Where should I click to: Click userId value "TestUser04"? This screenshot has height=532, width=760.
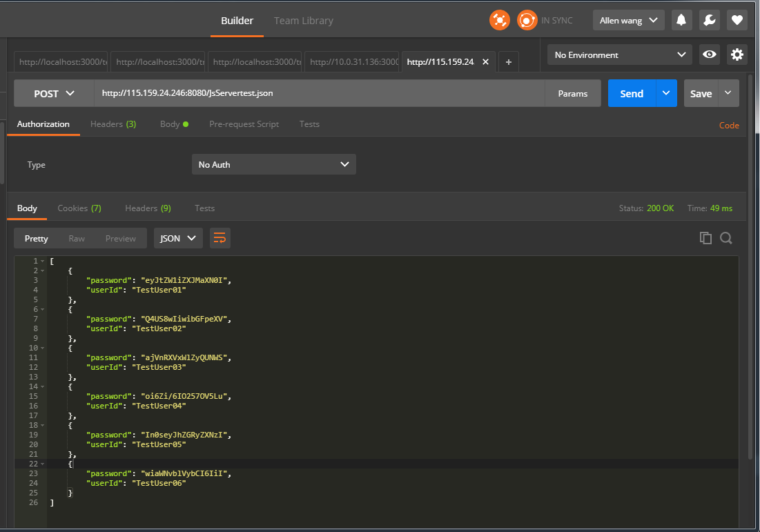pos(159,406)
